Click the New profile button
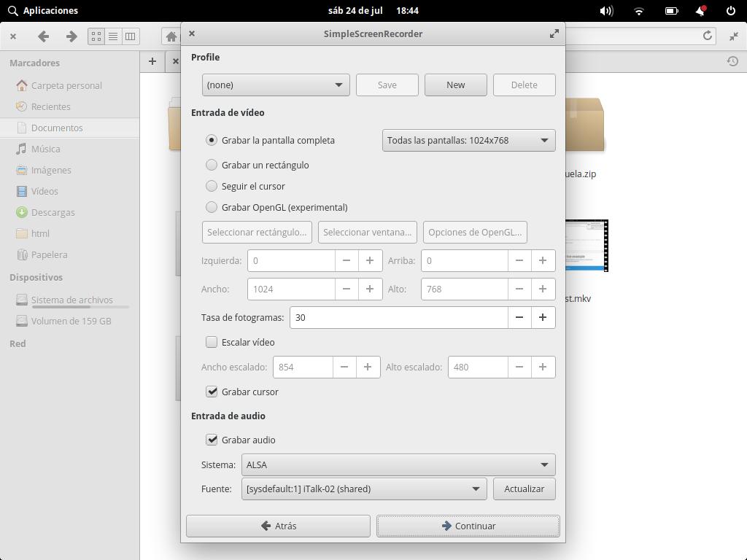 (455, 85)
